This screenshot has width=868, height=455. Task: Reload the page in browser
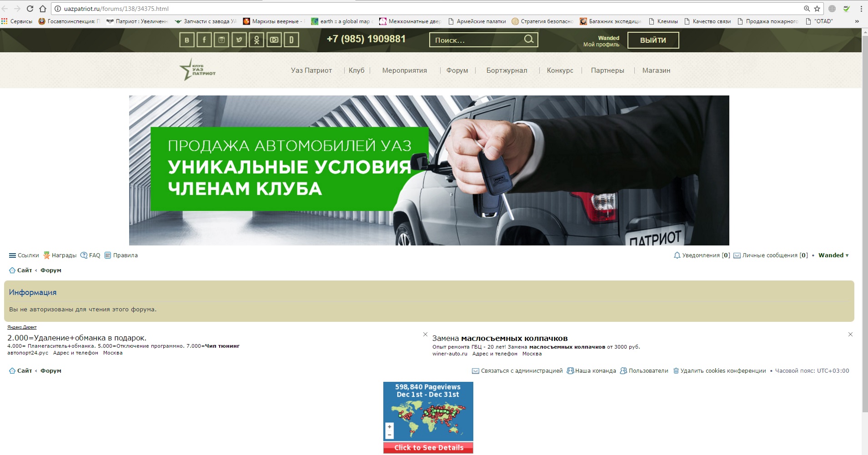[30, 9]
